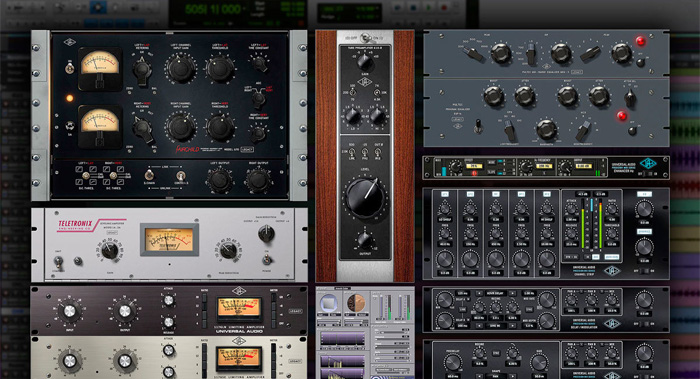Flip Teletronix limit/compress toggle switch
This screenshot has width=700, height=379.
58,263
